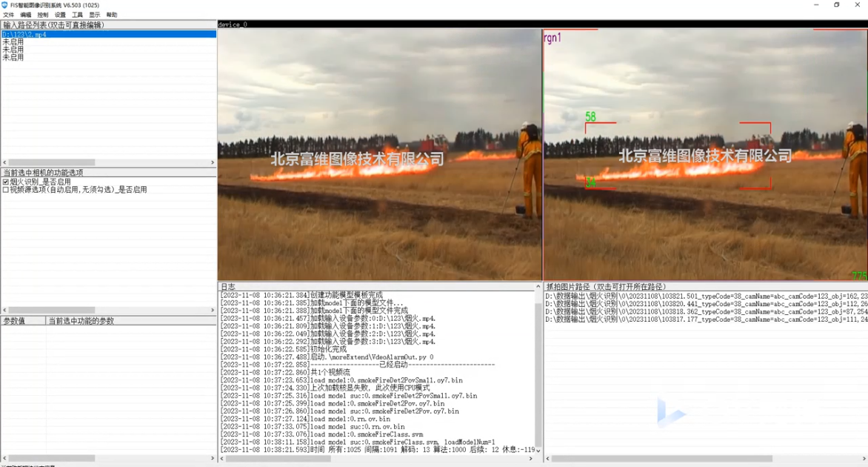The height and width of the screenshot is (467, 868).
Task: Select log line 启动.\moreExtend\VdeoAlarmOut.py 0
Action: click(327, 357)
